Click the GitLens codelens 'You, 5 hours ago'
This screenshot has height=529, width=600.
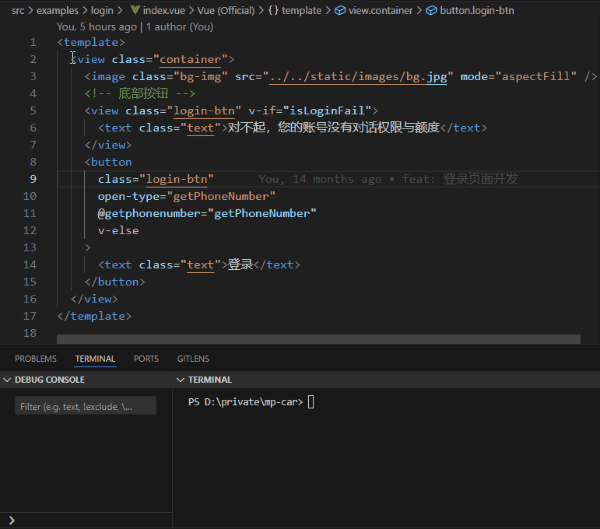click(x=96, y=27)
